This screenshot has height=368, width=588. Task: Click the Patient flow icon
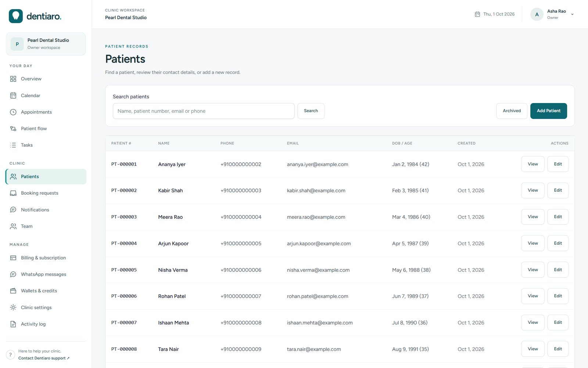(13, 128)
